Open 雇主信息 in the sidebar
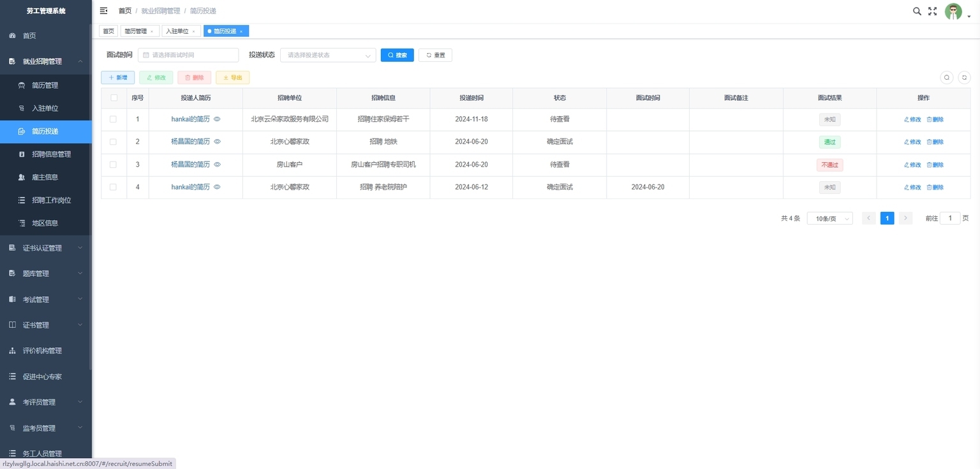This screenshot has height=469, width=980. coord(46,177)
